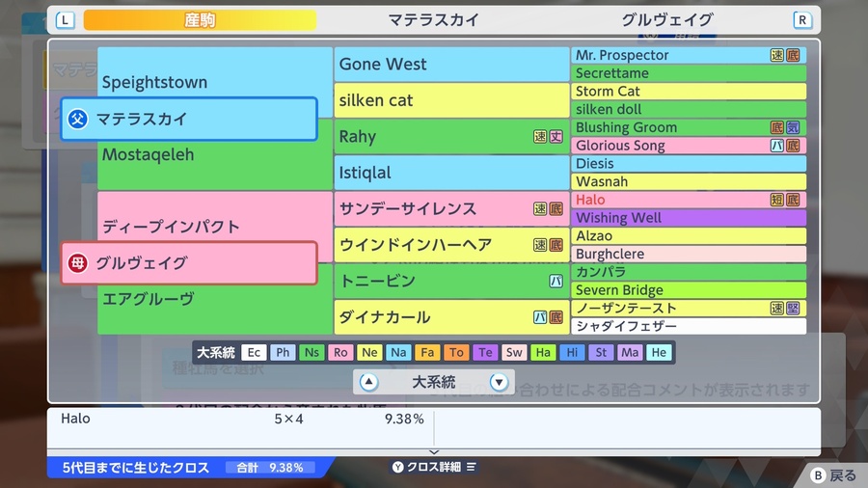This screenshot has width=868, height=488.
Task: Click the Ro lineage color swatch
Action: tap(340, 352)
